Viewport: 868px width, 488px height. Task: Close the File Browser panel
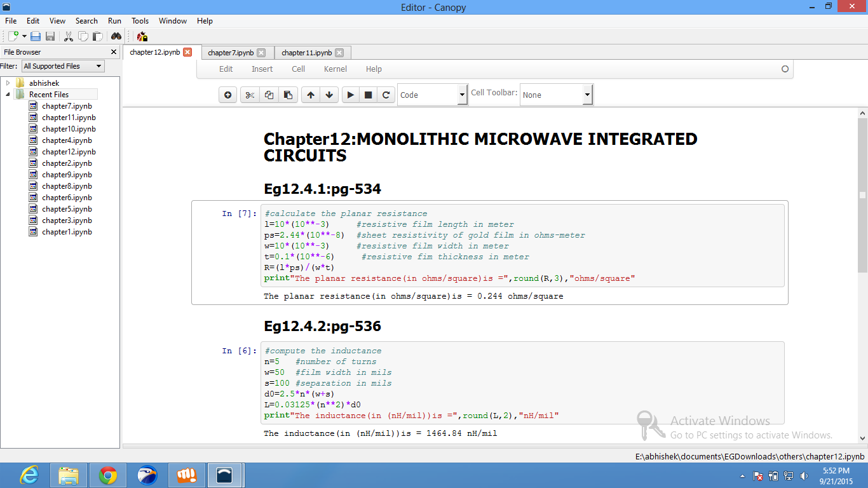pos(114,52)
